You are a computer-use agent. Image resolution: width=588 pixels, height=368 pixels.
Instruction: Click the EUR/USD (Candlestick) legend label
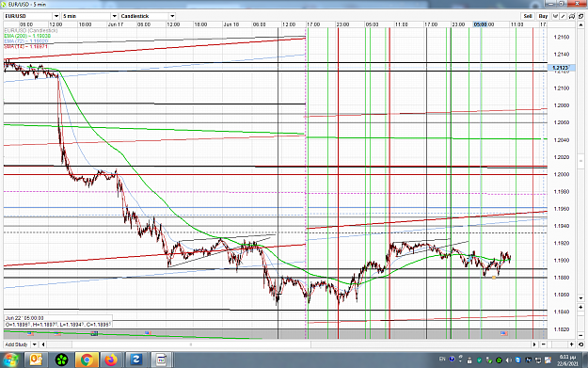31,30
